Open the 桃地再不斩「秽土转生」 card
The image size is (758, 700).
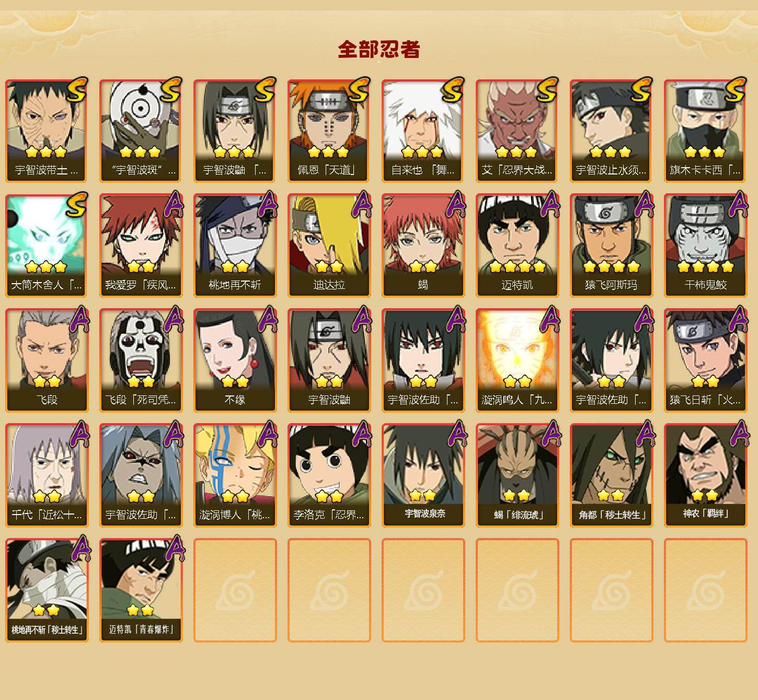(47, 590)
